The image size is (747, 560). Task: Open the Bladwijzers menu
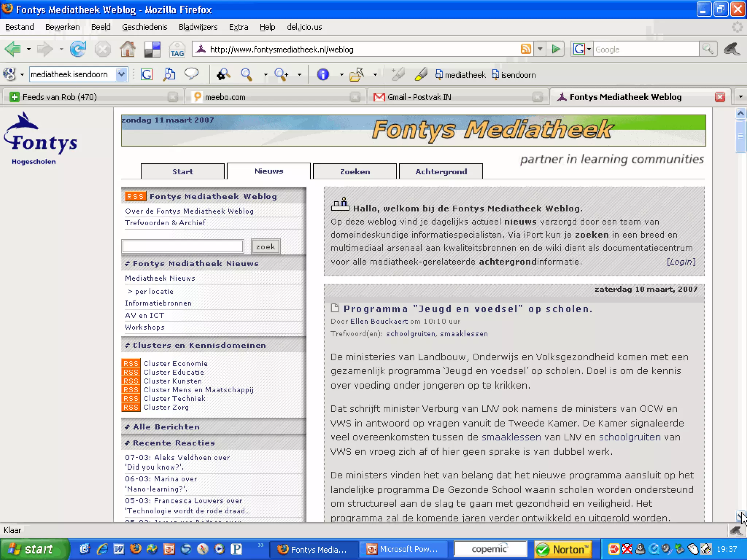[198, 27]
